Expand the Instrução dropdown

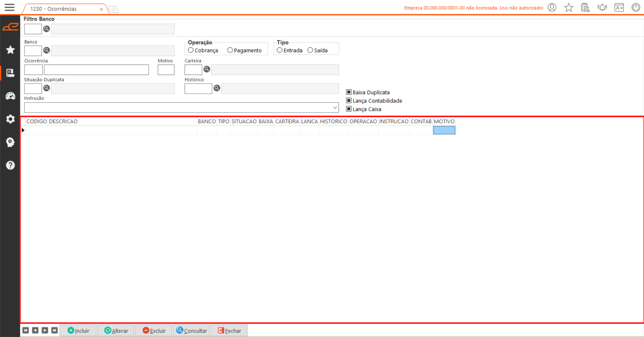point(335,108)
